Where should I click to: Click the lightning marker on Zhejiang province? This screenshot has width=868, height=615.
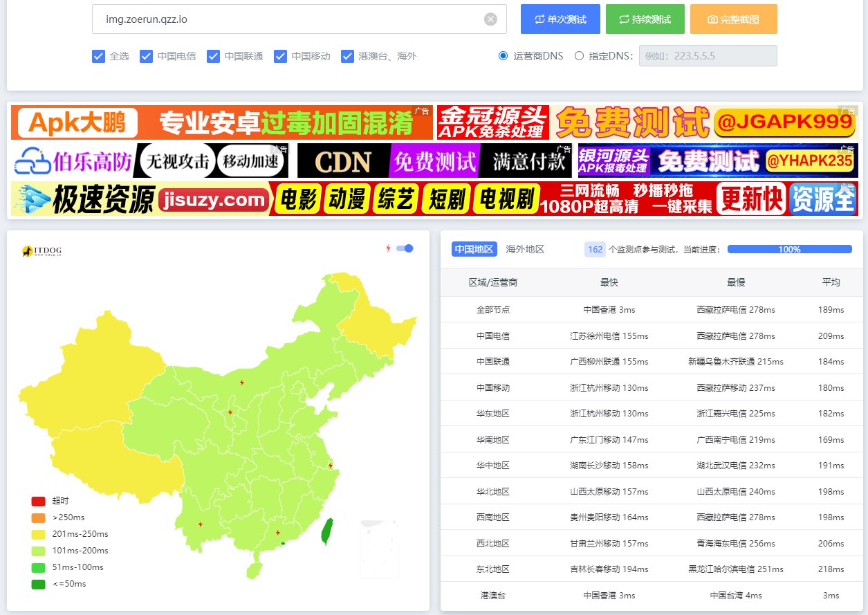331,466
